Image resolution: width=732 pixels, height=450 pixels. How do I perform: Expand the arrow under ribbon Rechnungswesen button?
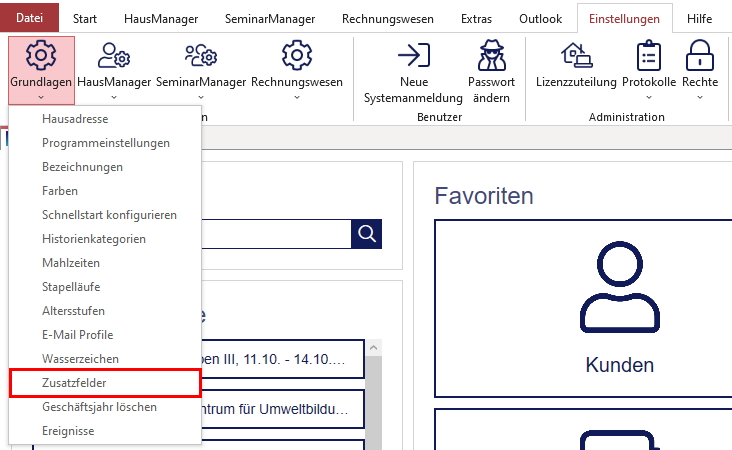(297, 98)
